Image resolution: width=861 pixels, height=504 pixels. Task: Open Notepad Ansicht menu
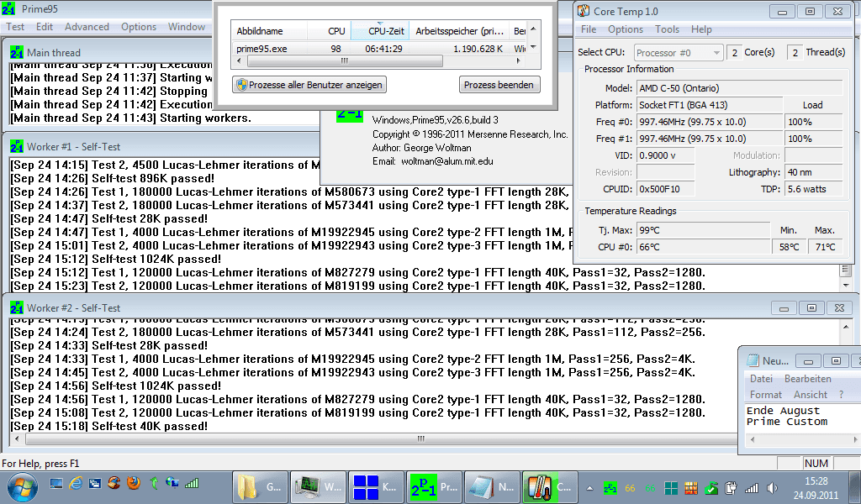pyautogui.click(x=810, y=394)
